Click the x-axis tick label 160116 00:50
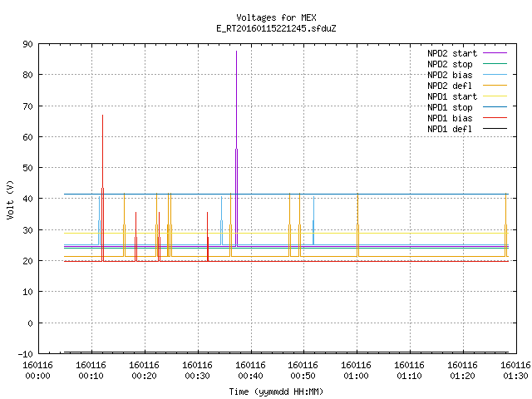 (303, 371)
